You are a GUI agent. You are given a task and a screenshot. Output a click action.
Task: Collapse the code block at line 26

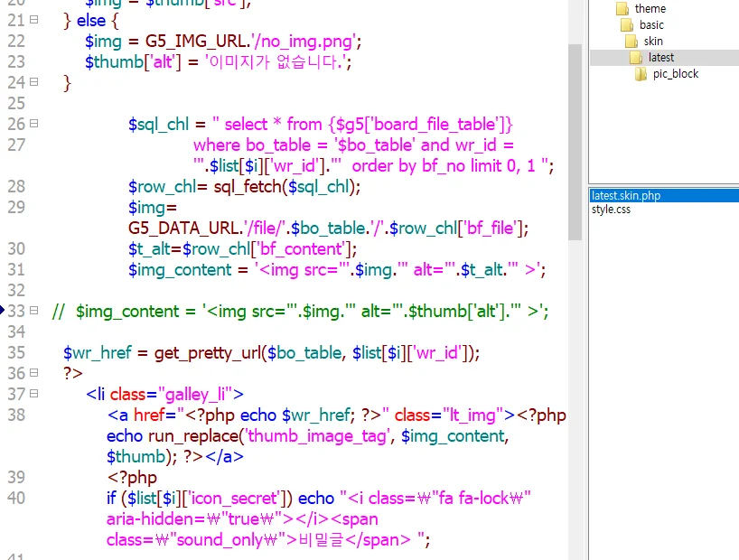point(33,124)
